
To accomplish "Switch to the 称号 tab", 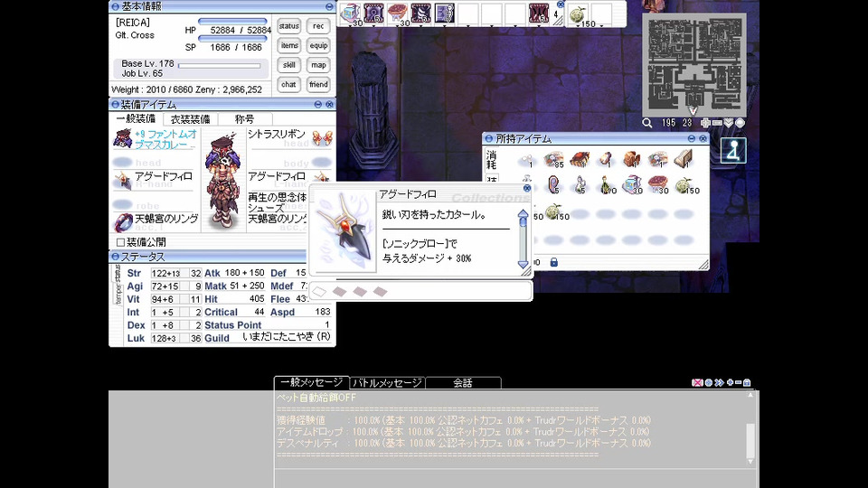I will [x=245, y=119].
